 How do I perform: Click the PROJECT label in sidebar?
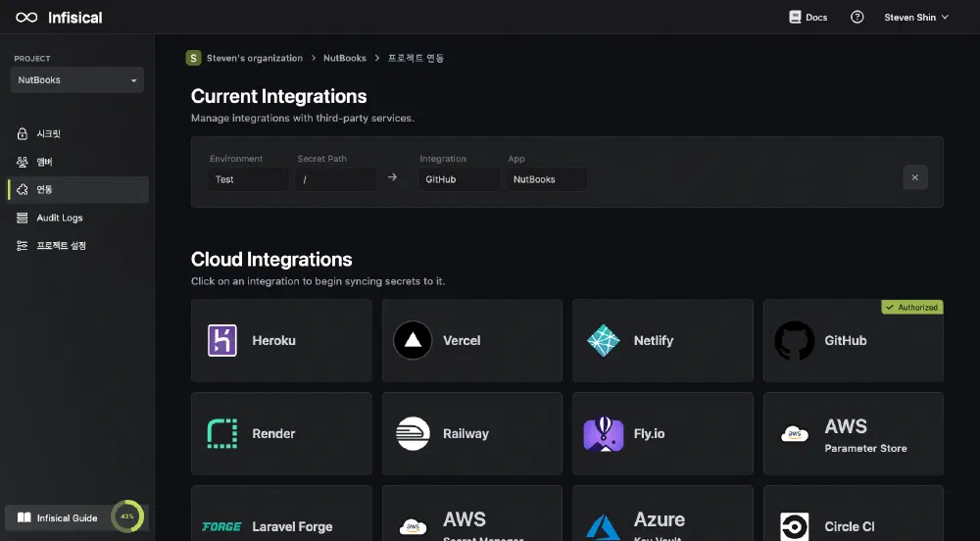(x=32, y=59)
